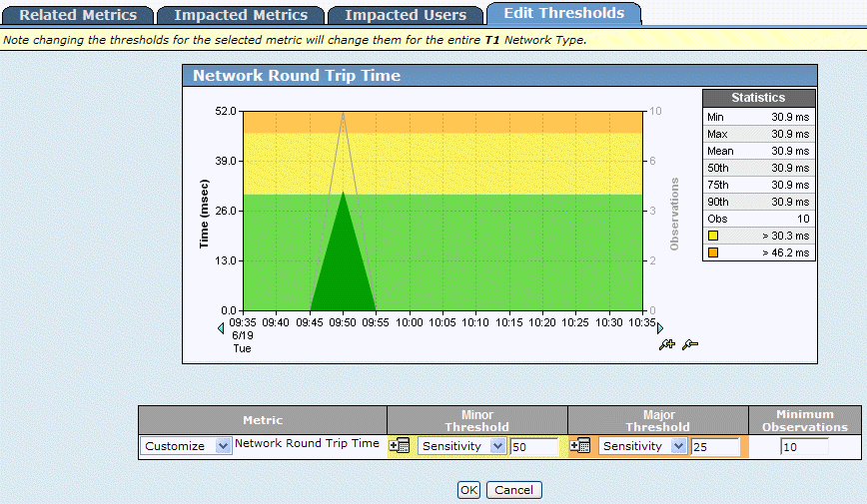Switch to the Impacted Metrics tab
The width and height of the screenshot is (867, 504).
241,15
